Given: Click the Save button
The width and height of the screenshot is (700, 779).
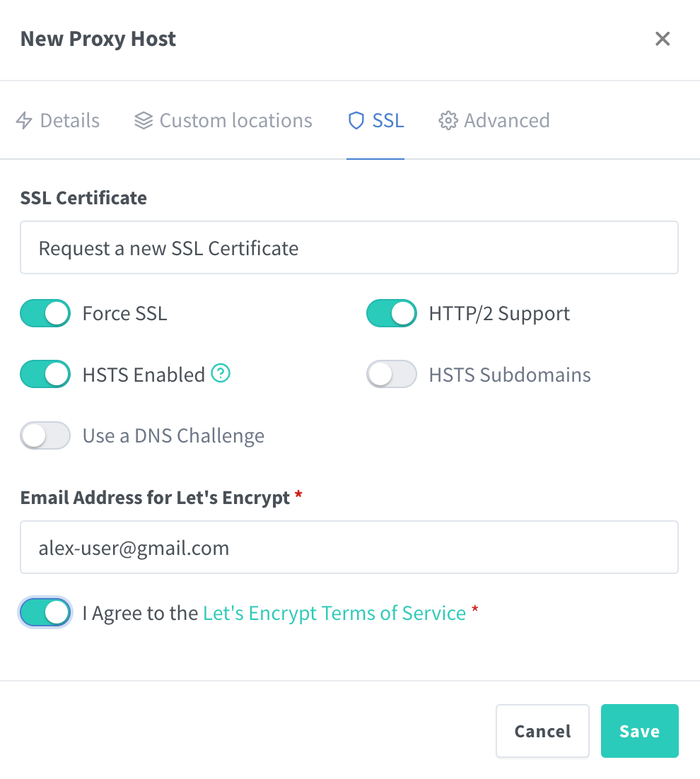Looking at the screenshot, I should pyautogui.click(x=639, y=731).
